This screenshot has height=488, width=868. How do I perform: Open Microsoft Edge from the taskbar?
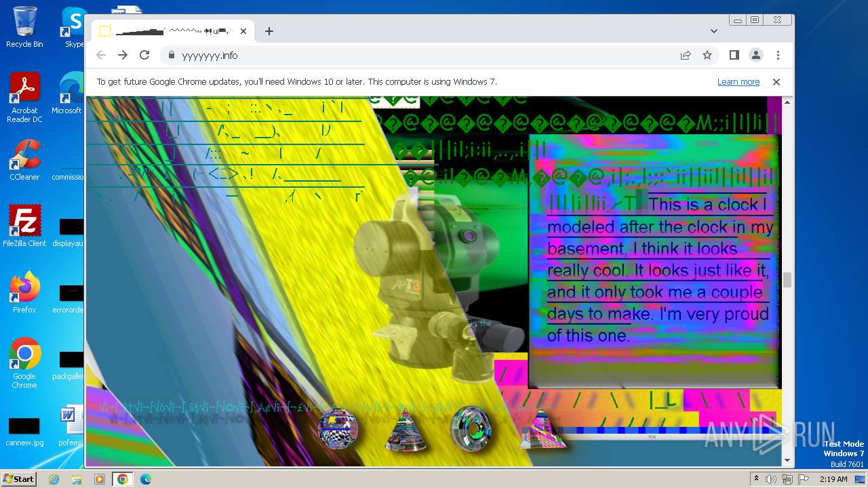tap(145, 479)
